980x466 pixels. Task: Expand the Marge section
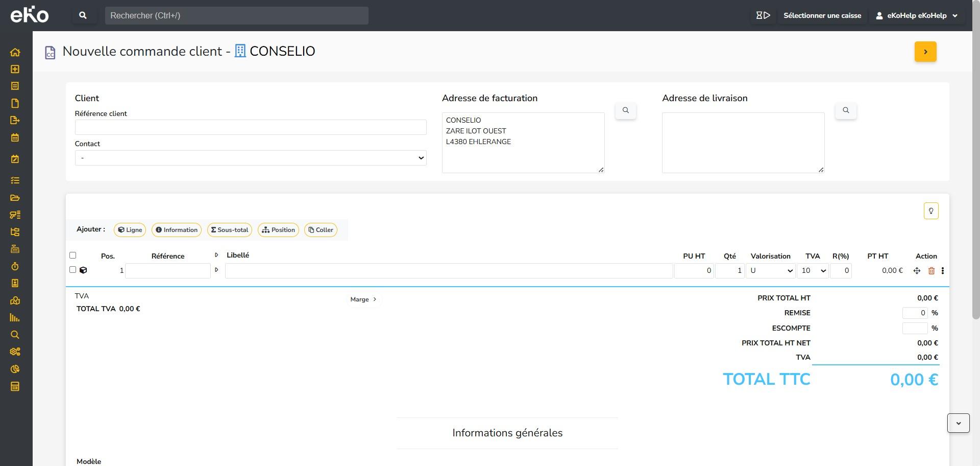(x=363, y=299)
